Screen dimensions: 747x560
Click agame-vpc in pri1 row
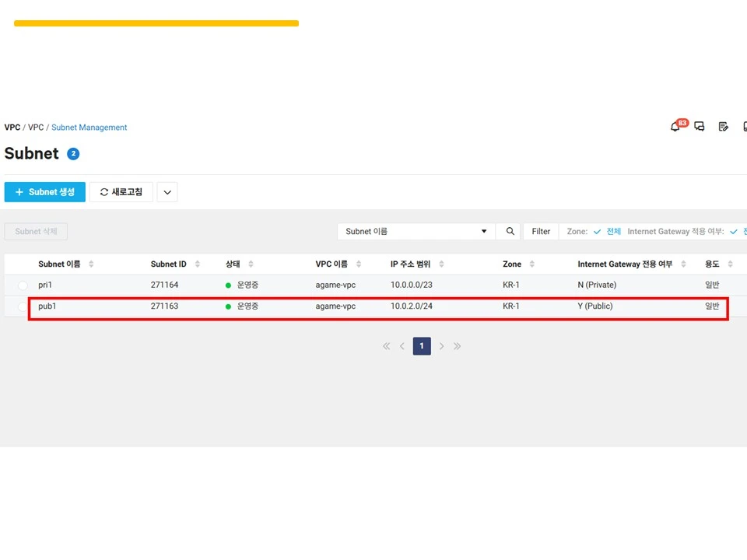coord(335,285)
